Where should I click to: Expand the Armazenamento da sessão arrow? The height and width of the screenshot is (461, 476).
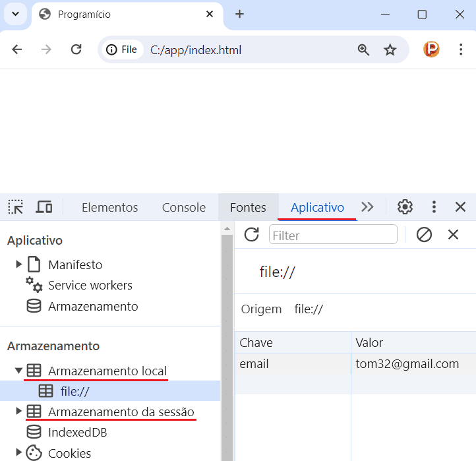[x=19, y=412]
